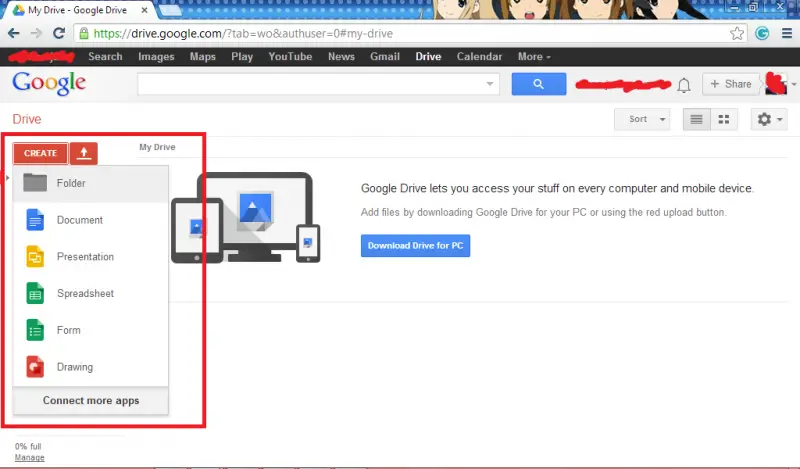
Task: Open News in the Google bar
Action: 341,57
